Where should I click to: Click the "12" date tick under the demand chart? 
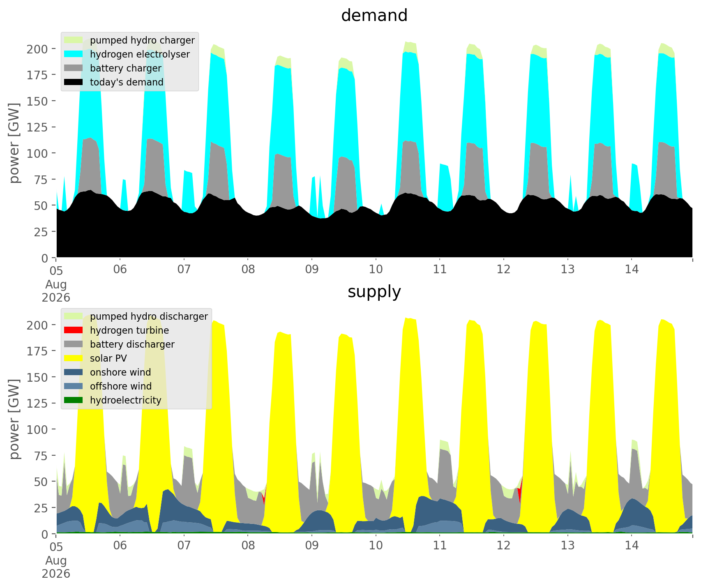click(x=504, y=270)
